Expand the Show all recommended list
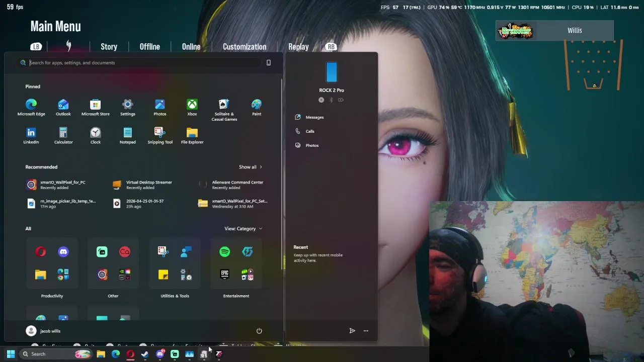The height and width of the screenshot is (362, 644). click(x=251, y=167)
